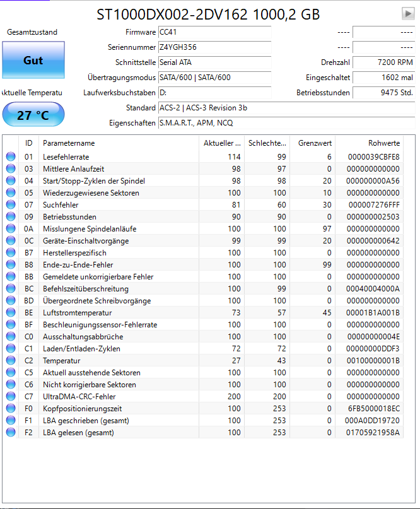Click raw value 0000039CBFE8
This screenshot has width=420, height=509.
[x=373, y=157]
